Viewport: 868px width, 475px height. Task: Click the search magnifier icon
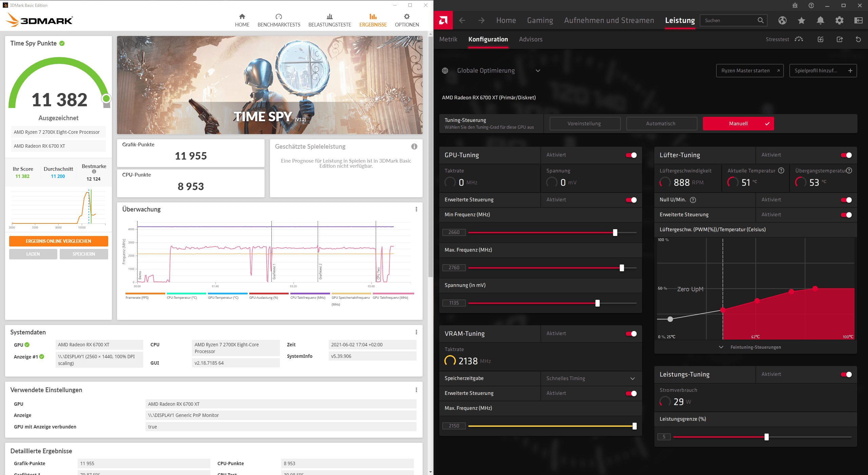pyautogui.click(x=760, y=20)
